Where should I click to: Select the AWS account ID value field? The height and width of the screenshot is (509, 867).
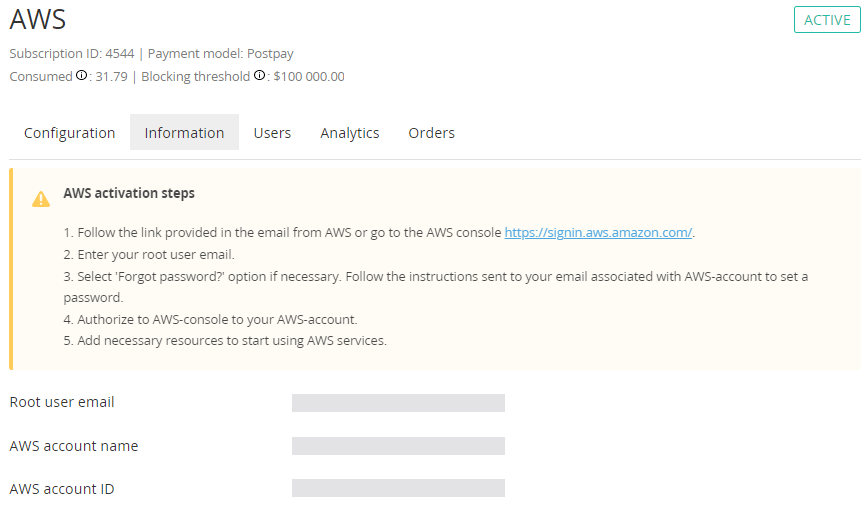398,488
